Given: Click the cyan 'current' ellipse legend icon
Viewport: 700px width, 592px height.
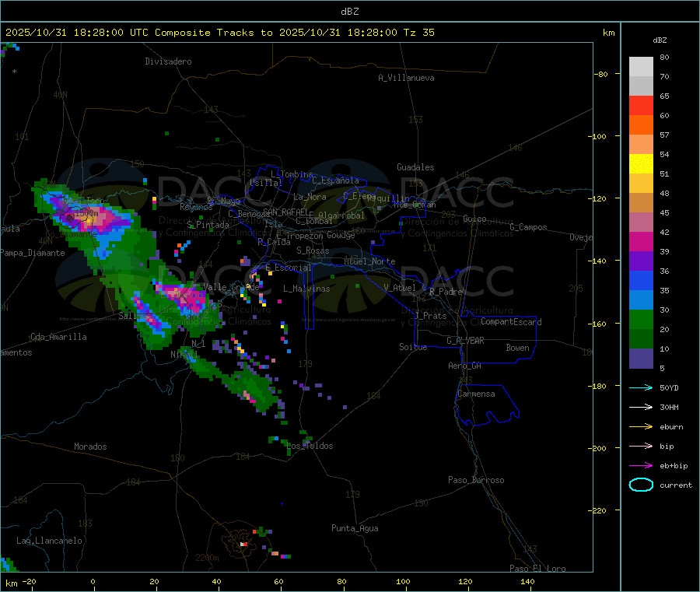Looking at the screenshot, I should tap(641, 485).
